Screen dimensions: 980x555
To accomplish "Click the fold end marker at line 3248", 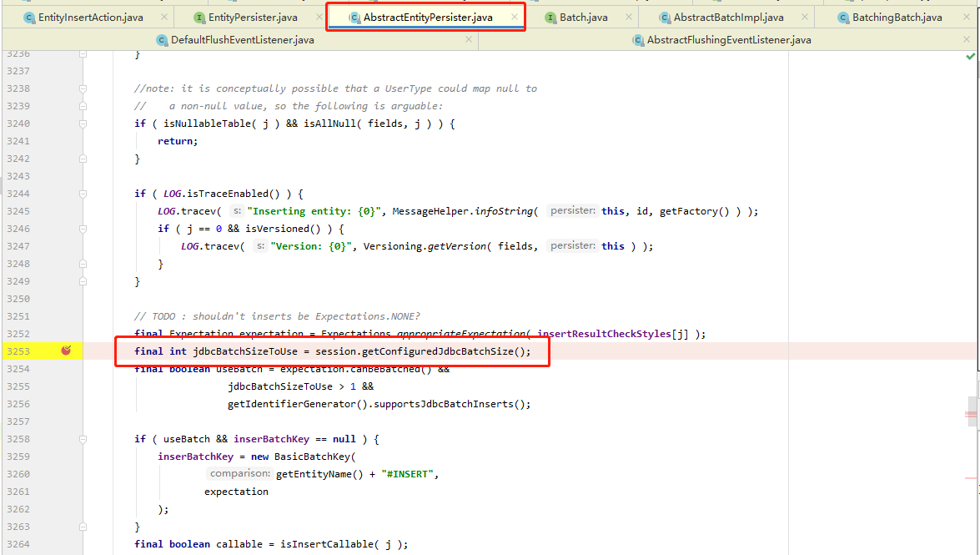I will tap(83, 264).
